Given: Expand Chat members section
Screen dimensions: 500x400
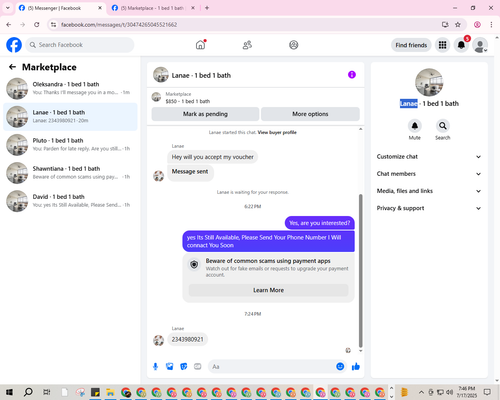Looking at the screenshot, I should click(x=429, y=174).
